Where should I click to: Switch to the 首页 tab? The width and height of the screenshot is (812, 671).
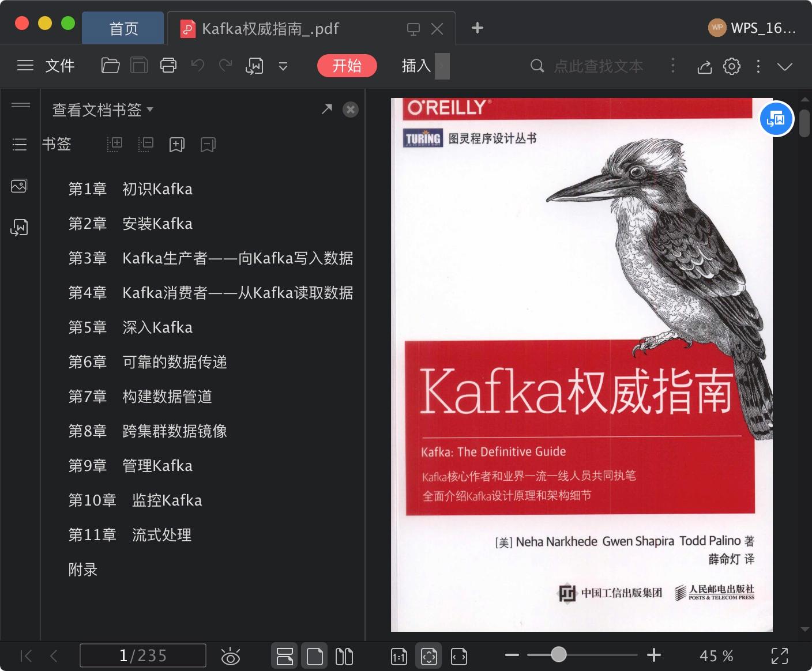tap(123, 28)
